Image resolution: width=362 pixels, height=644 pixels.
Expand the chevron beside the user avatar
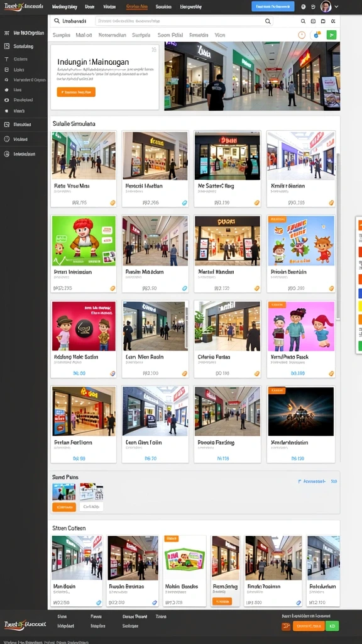[x=337, y=6]
